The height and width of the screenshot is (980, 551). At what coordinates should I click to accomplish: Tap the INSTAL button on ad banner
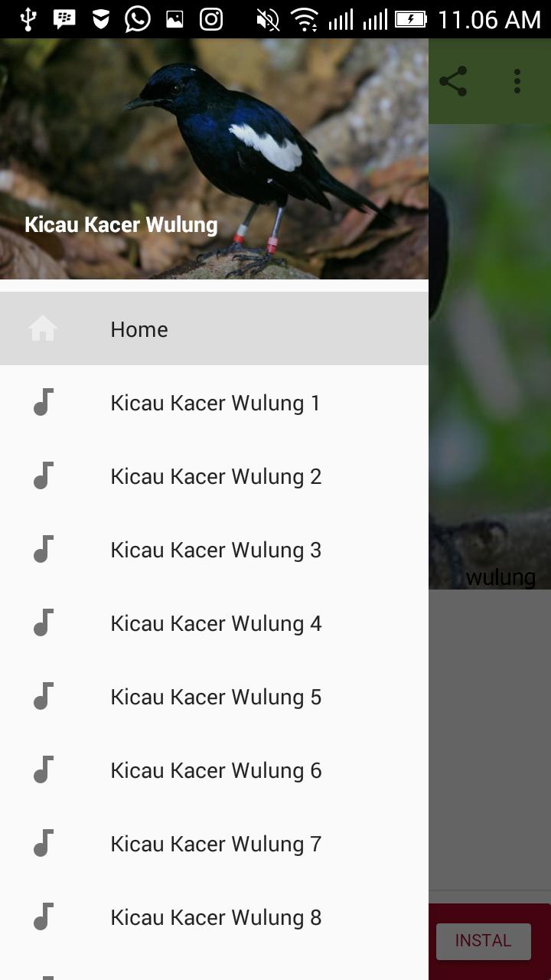(484, 941)
